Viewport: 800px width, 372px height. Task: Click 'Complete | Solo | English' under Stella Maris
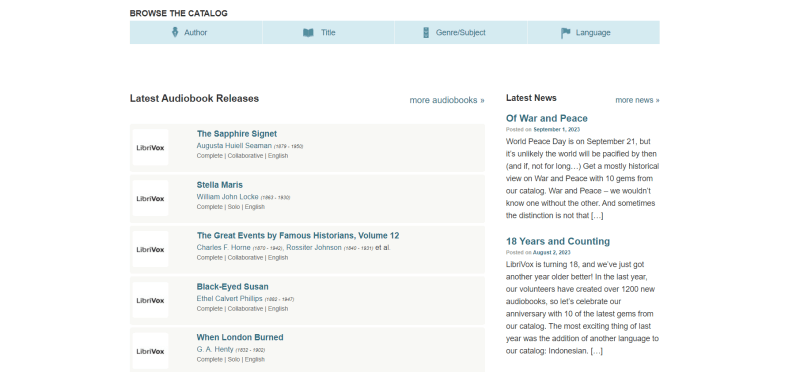[231, 207]
